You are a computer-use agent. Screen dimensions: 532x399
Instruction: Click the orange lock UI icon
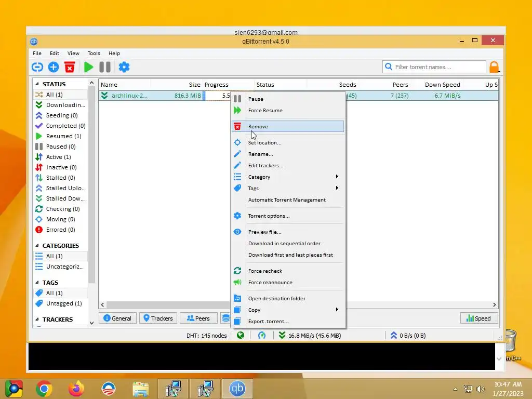494,67
